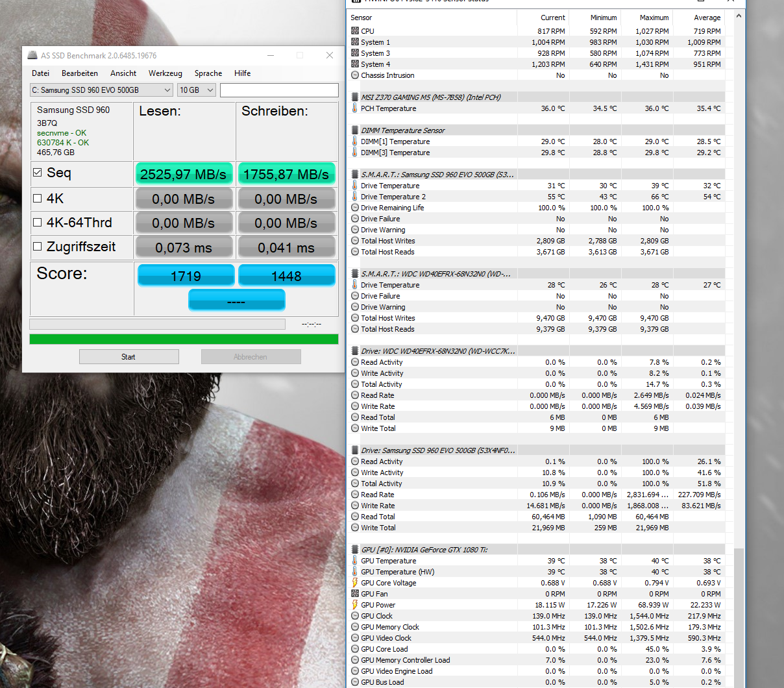
Task: Click the S.M.A.R.T. Samsung SSD 960 EVO group icon
Action: coord(355,174)
